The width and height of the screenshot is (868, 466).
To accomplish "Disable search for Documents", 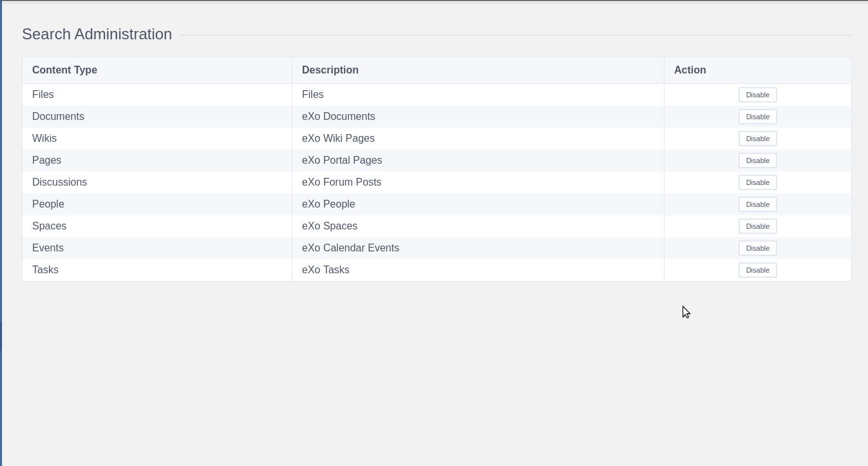I will point(757,117).
